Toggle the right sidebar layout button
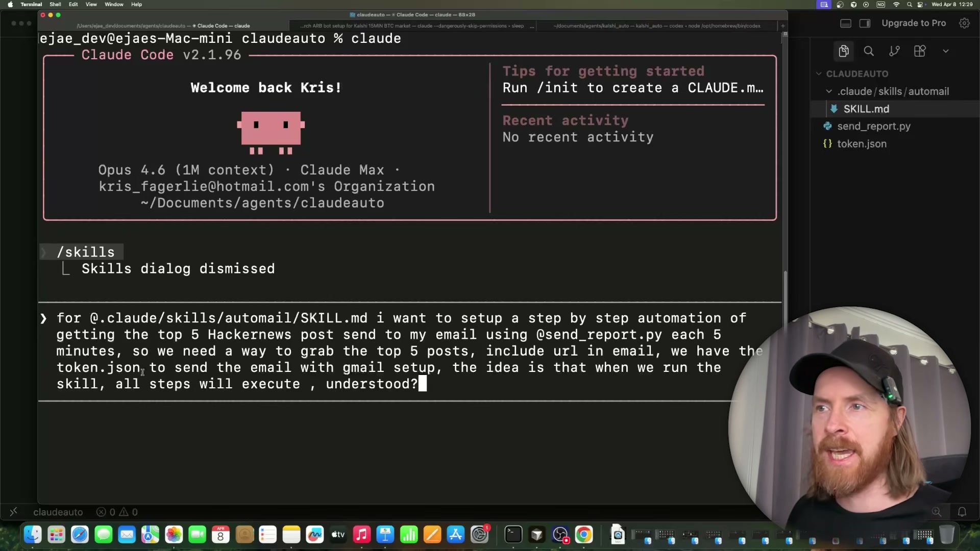The height and width of the screenshot is (551, 980). tap(865, 23)
